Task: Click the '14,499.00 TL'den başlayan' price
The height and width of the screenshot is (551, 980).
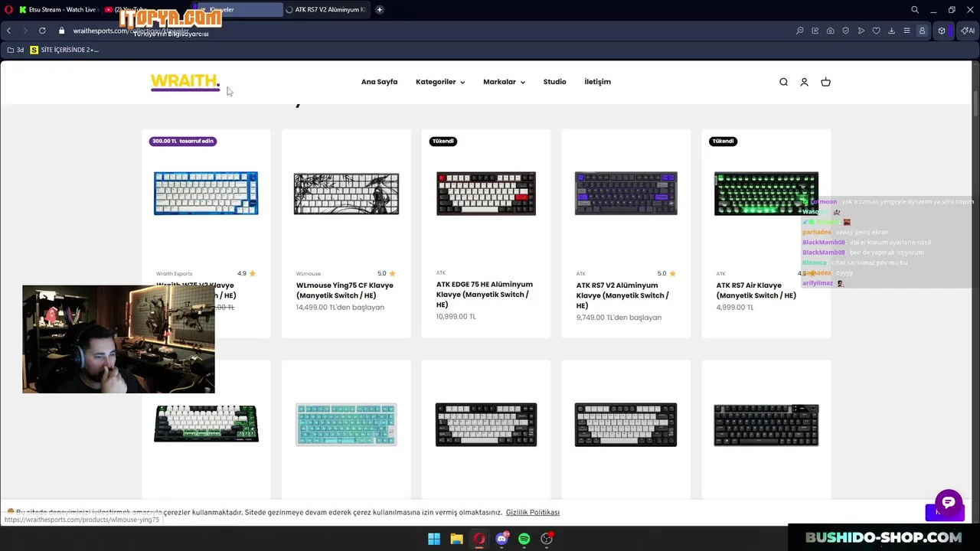Action: [x=340, y=308]
